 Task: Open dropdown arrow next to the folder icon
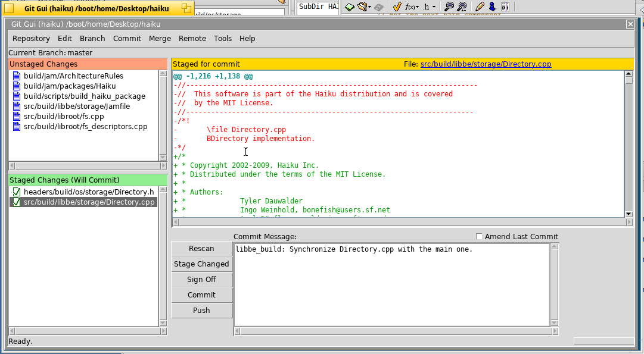(x=369, y=7)
